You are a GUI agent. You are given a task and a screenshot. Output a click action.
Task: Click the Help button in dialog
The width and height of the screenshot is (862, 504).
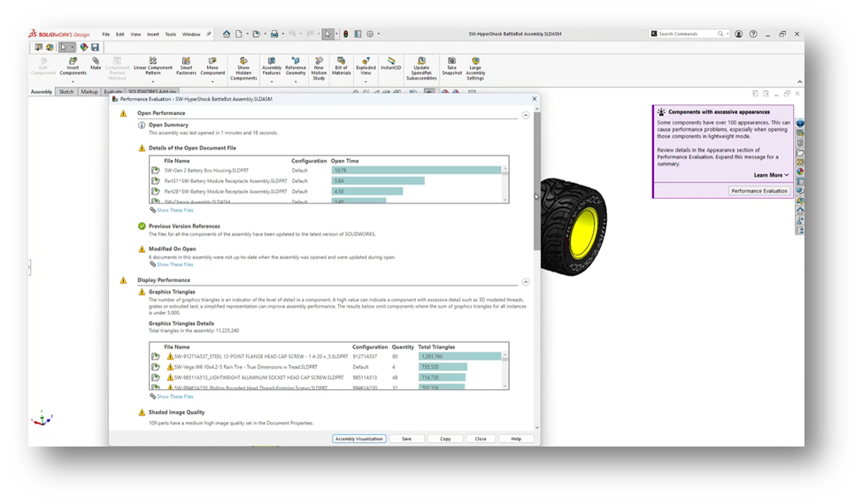pyautogui.click(x=516, y=439)
